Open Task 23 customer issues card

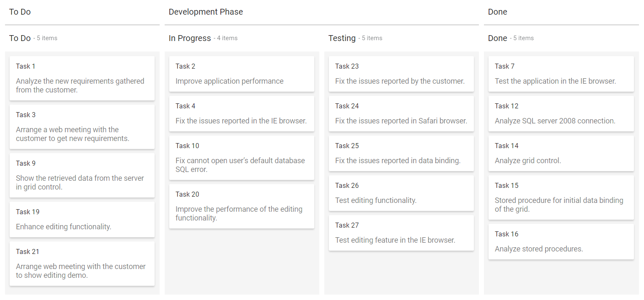click(x=401, y=74)
